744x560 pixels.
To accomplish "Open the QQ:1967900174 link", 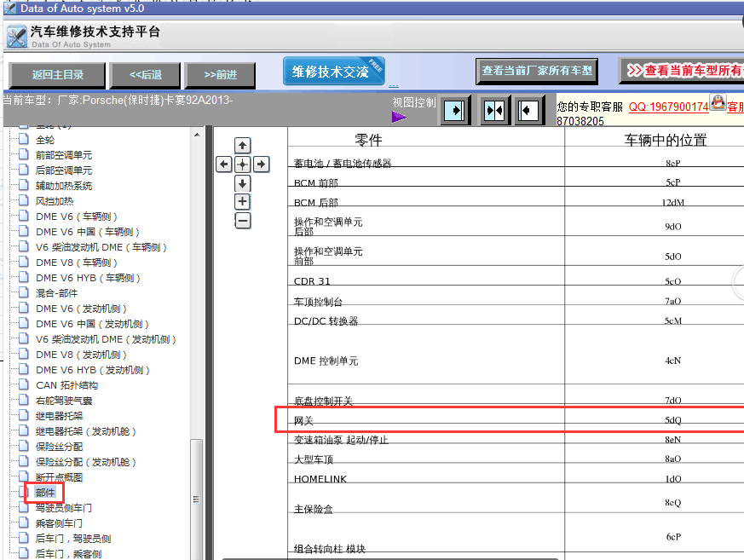I will click(x=668, y=107).
